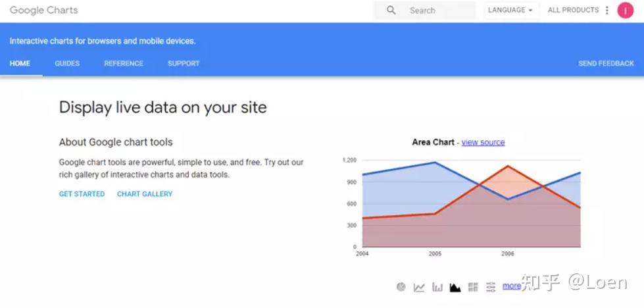Open the All Products menu
The height and width of the screenshot is (308, 644).
tap(573, 11)
